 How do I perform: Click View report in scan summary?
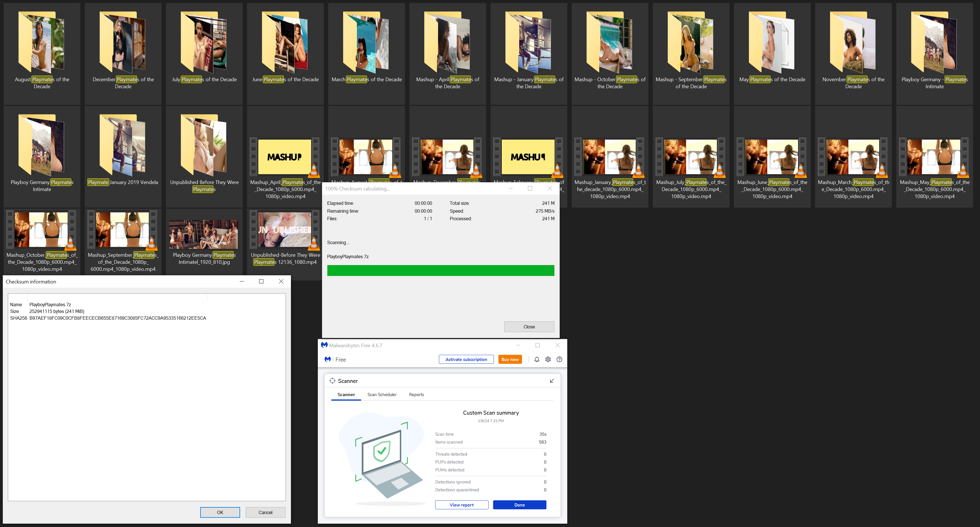[x=462, y=505]
